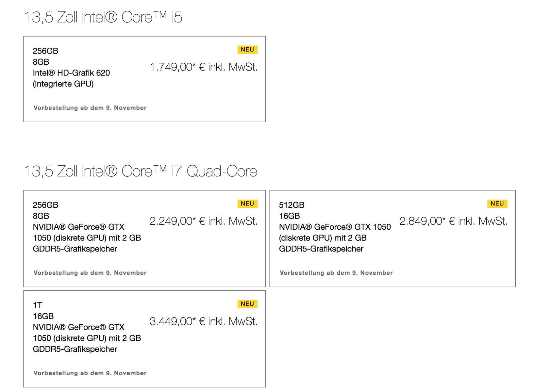
Task: Select the 1.749,00 € price text
Action: pos(204,67)
